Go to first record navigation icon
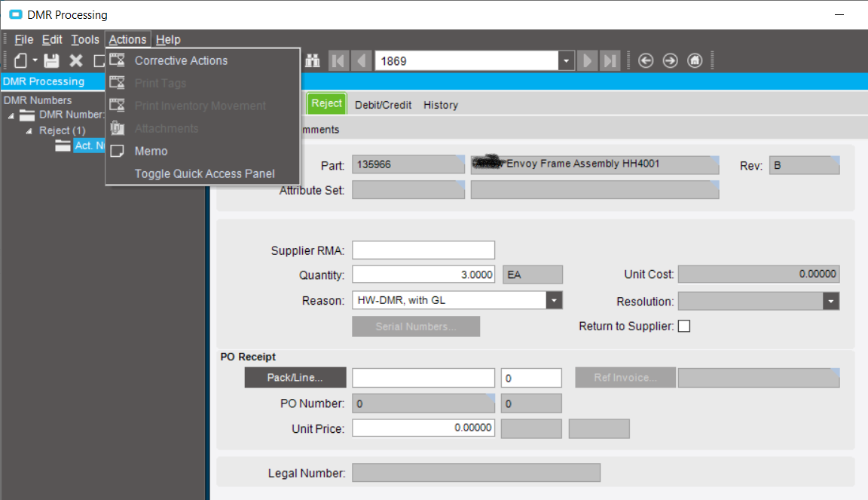Viewport: 868px width, 500px height. pos(339,60)
